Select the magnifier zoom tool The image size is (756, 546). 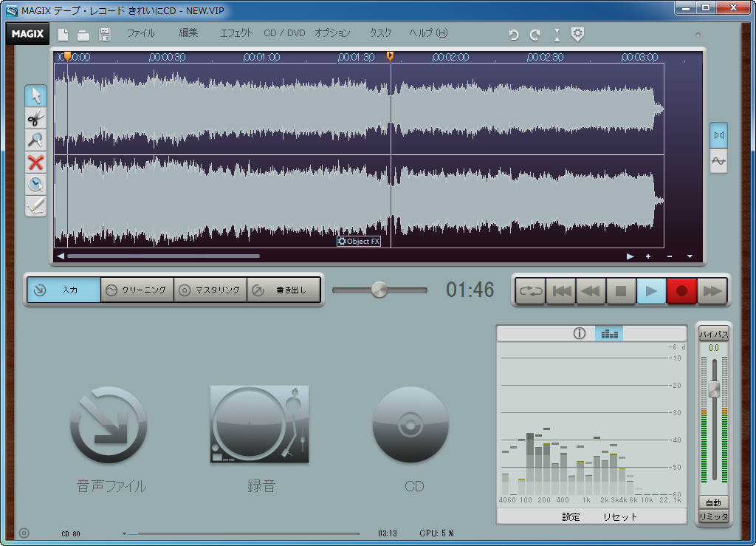(35, 140)
